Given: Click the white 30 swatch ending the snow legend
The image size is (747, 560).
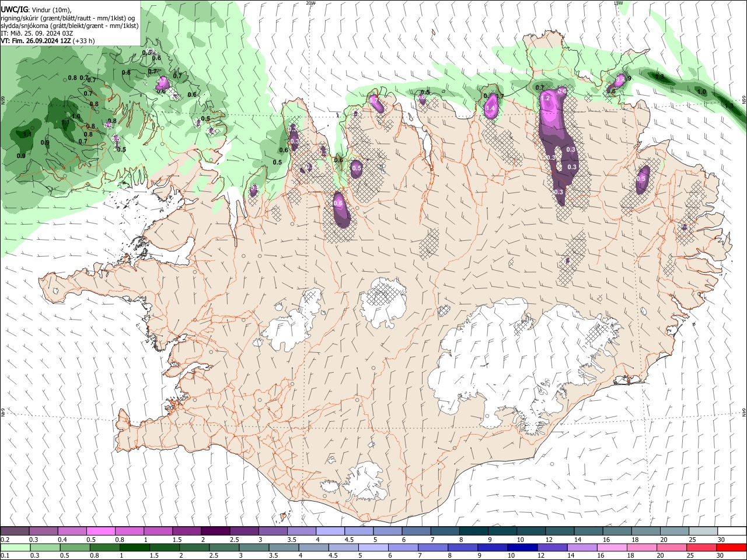Looking at the screenshot, I should [732, 531].
